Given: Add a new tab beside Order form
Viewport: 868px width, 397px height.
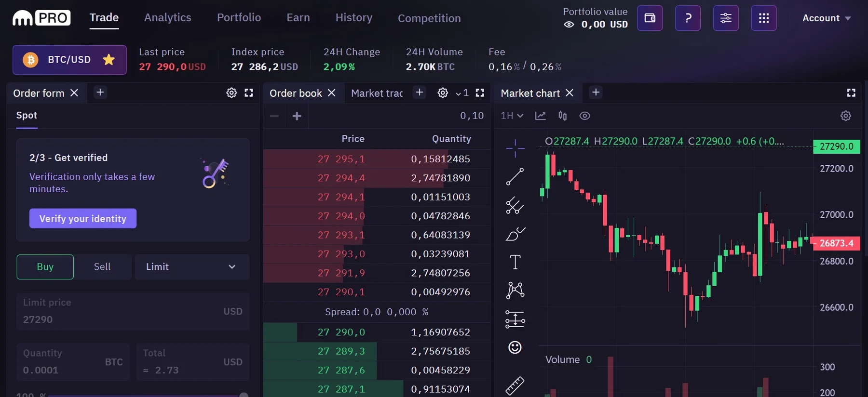Looking at the screenshot, I should point(100,92).
